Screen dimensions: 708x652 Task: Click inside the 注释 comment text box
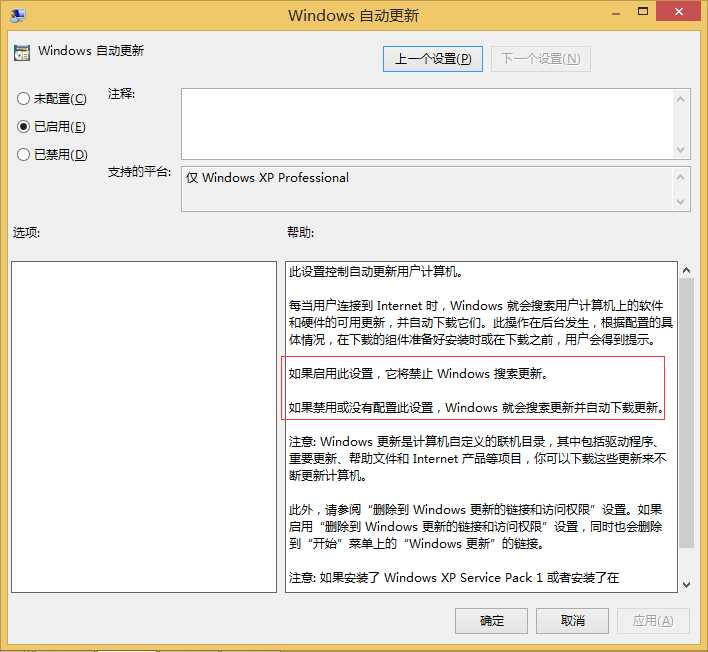pos(427,124)
